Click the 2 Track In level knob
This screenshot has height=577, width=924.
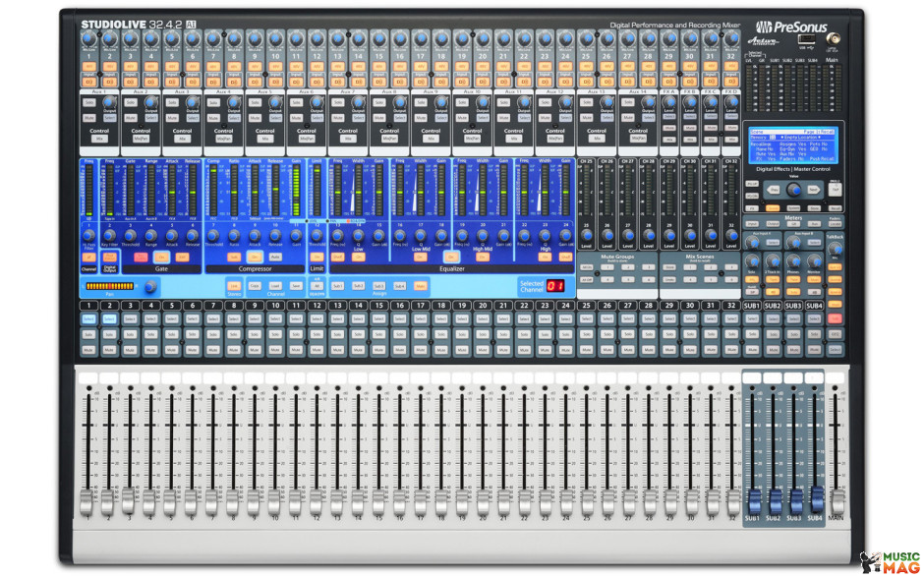(x=773, y=261)
